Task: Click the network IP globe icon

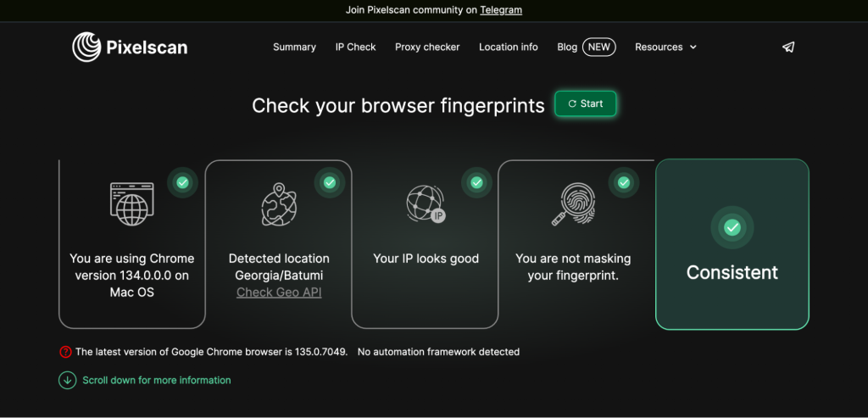Action: tap(426, 204)
